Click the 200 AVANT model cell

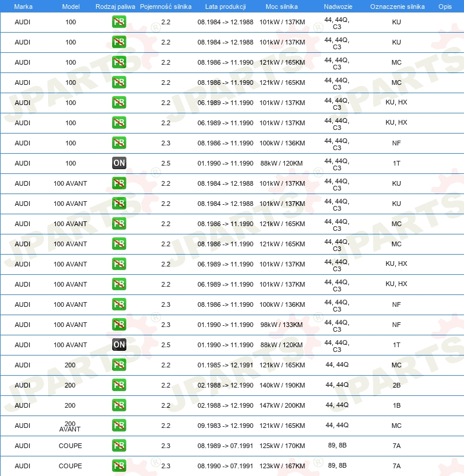[x=70, y=426]
